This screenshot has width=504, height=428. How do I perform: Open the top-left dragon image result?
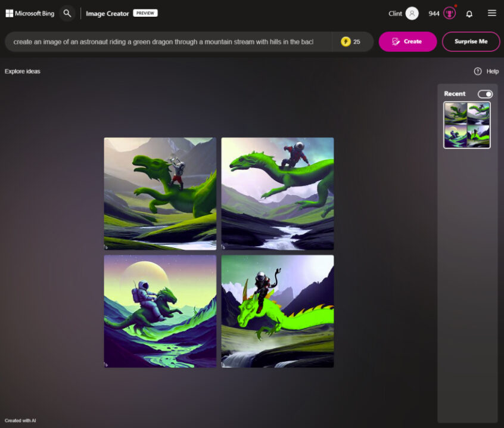coord(160,193)
